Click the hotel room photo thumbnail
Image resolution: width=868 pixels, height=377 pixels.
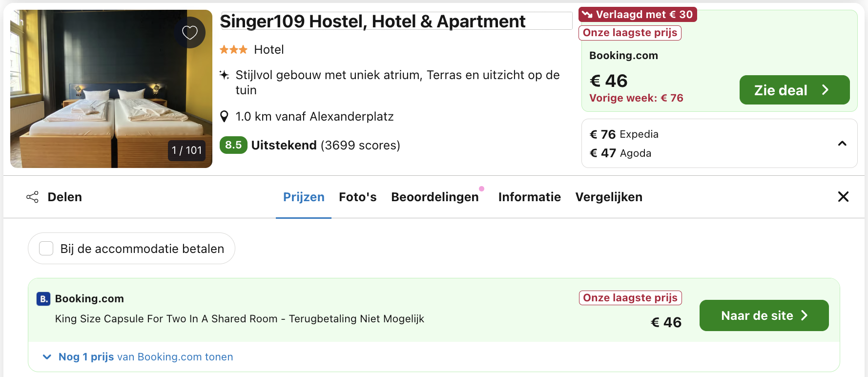pyautogui.click(x=111, y=88)
